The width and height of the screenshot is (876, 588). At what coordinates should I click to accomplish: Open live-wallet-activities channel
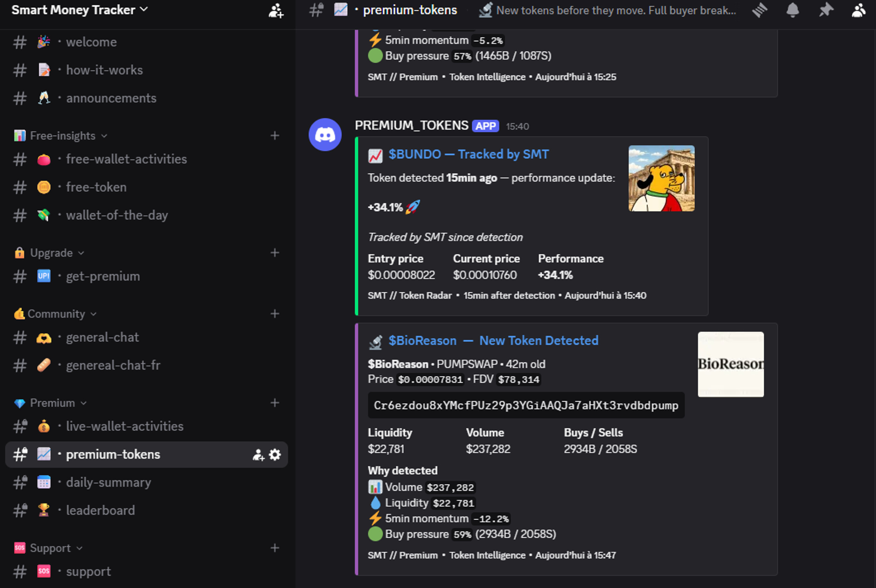pyautogui.click(x=146, y=426)
